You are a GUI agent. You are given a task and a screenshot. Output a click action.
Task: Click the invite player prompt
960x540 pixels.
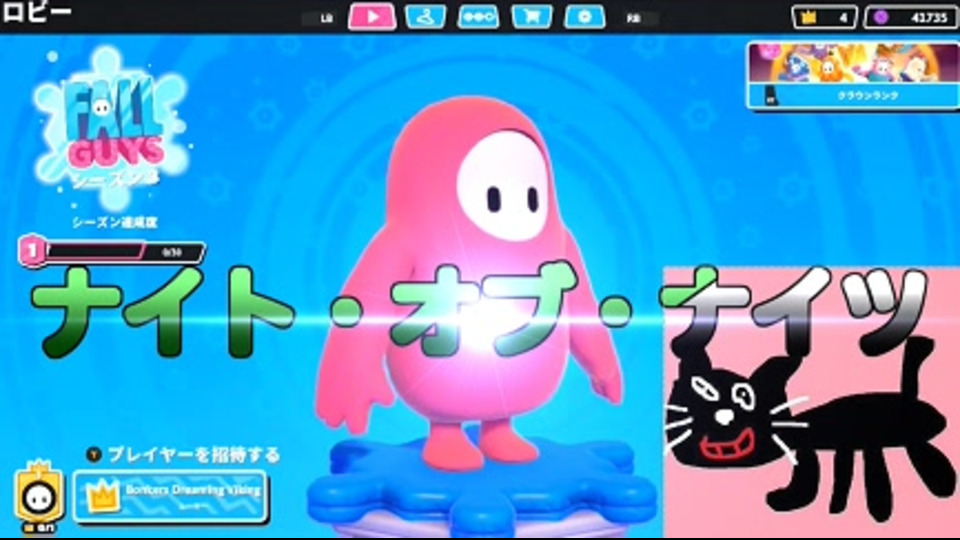(x=183, y=455)
